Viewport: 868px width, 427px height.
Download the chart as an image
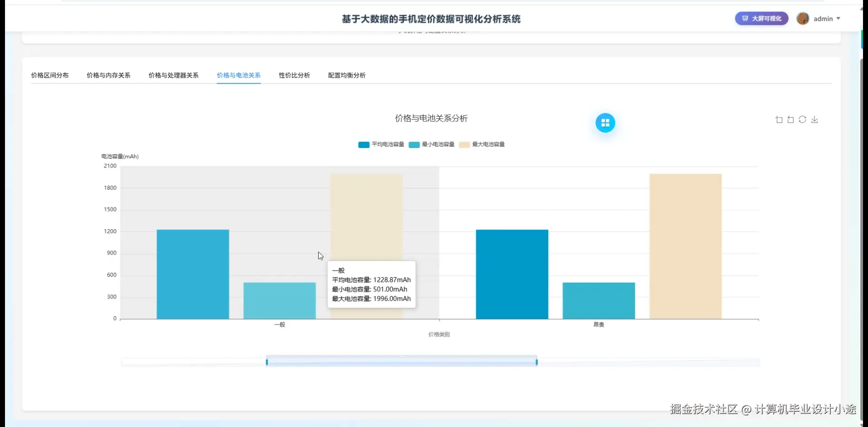tap(815, 119)
